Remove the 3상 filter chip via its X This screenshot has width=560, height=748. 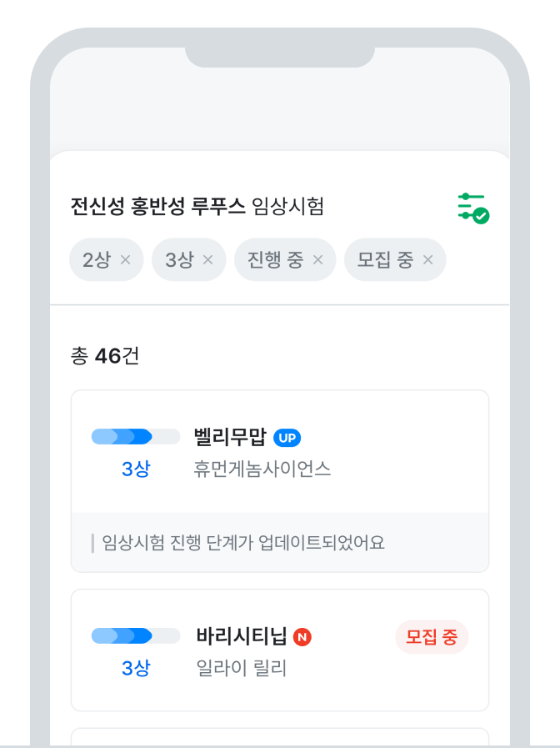[207, 259]
